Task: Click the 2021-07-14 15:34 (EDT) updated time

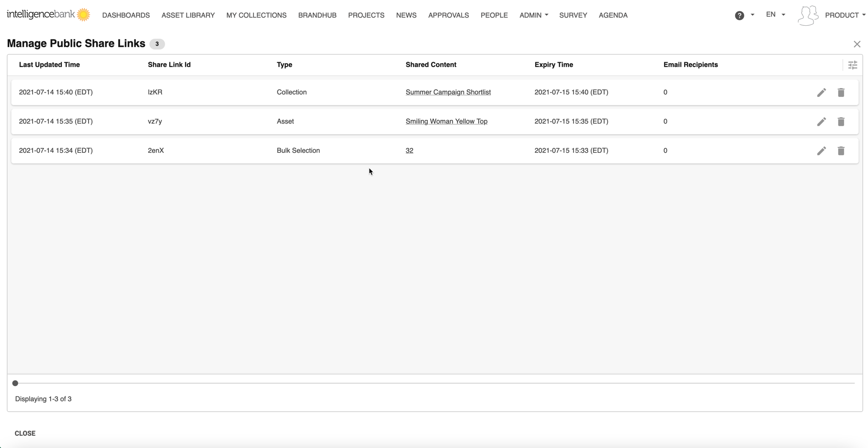Action: (x=55, y=150)
